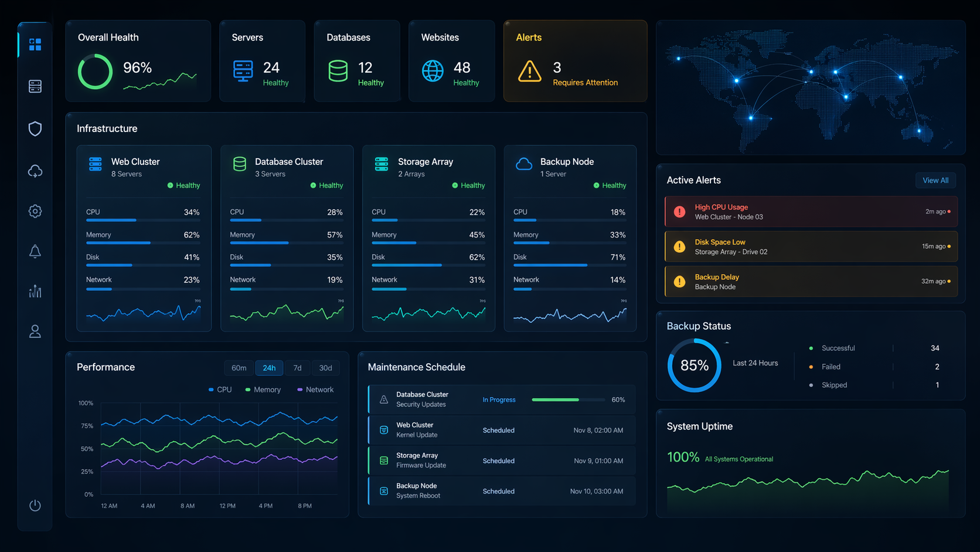Viewport: 980px width, 552px height.
Task: Click the Backup Node Network 14% value
Action: tap(618, 280)
